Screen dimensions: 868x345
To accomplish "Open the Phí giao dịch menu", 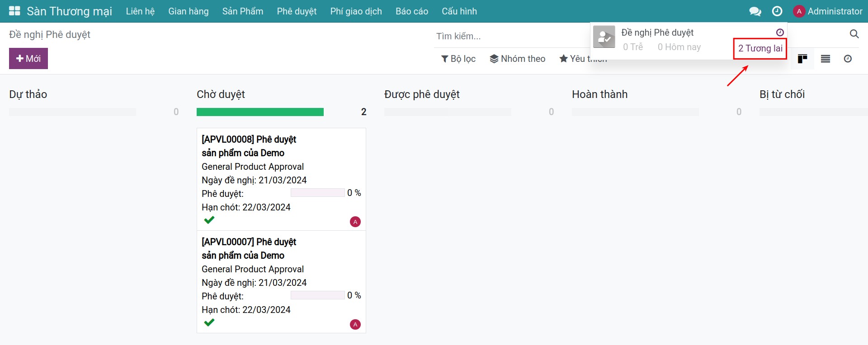I will click(356, 11).
